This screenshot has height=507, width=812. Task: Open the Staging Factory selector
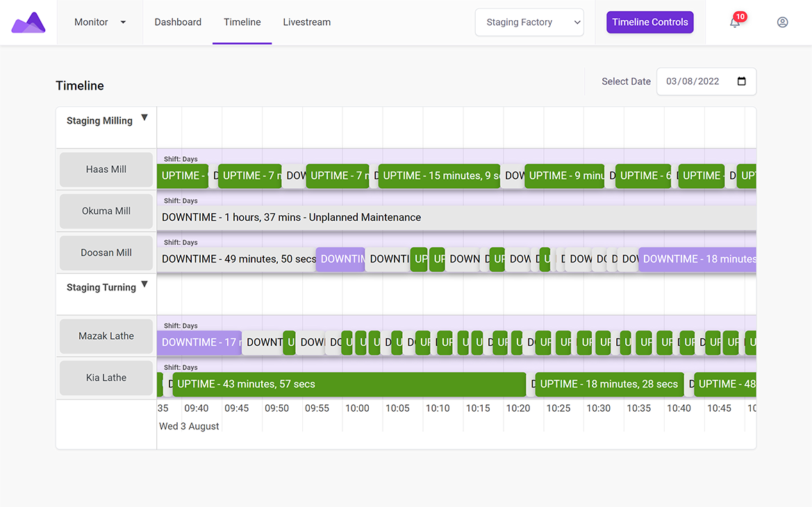[529, 22]
